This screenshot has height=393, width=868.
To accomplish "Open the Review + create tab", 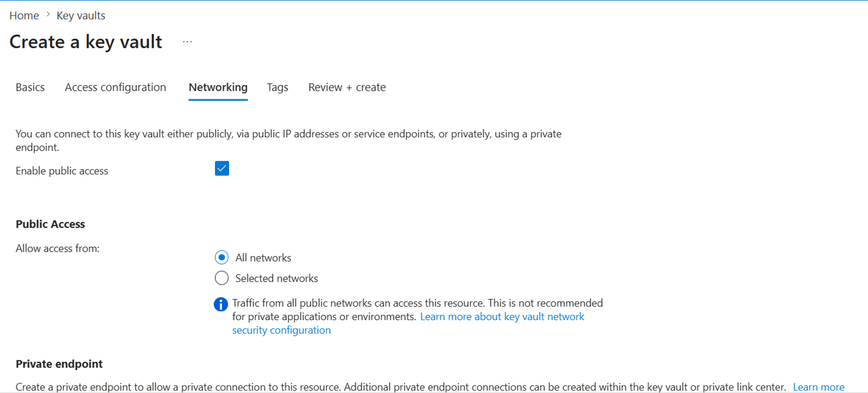I will (x=347, y=88).
